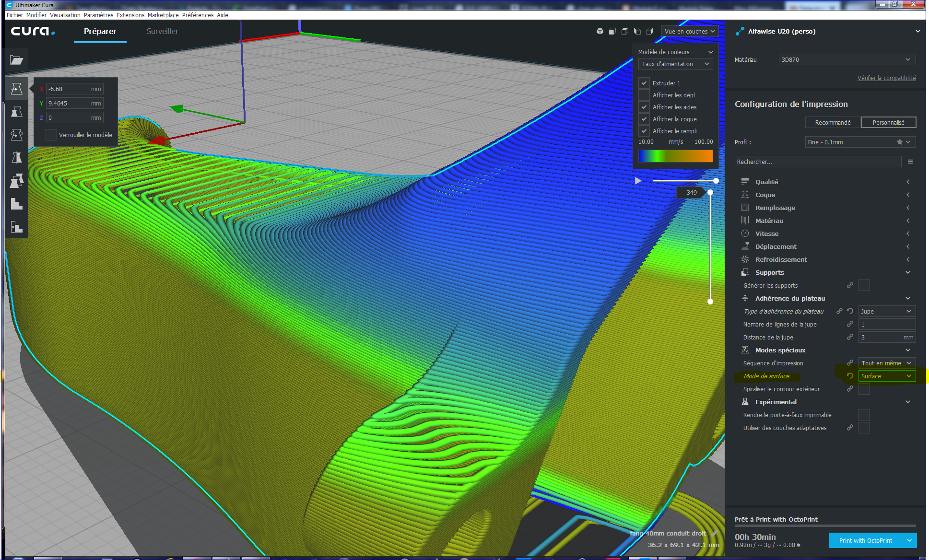
Task: Open the Vue en couches dropdown
Action: tap(689, 31)
